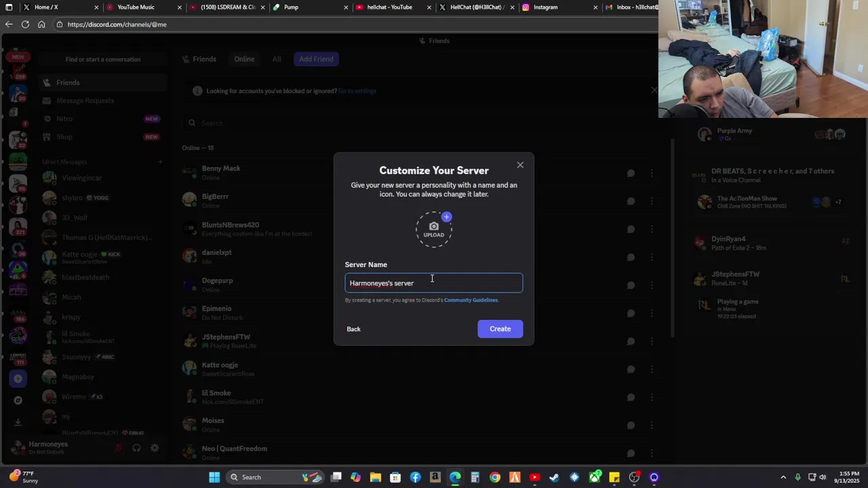Open Calculator from taskbar
868x488 pixels.
click(475, 477)
